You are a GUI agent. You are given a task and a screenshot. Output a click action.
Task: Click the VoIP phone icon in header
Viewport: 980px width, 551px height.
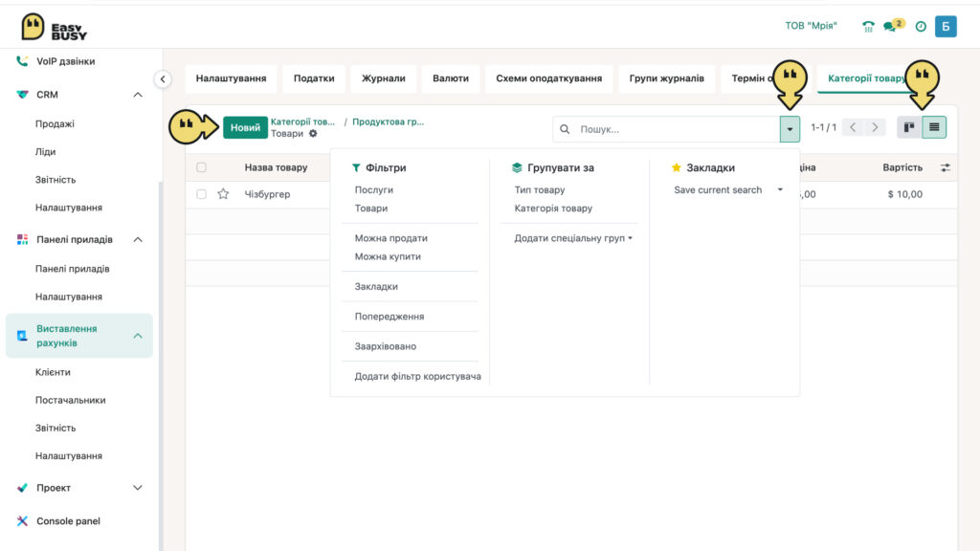pos(868,26)
